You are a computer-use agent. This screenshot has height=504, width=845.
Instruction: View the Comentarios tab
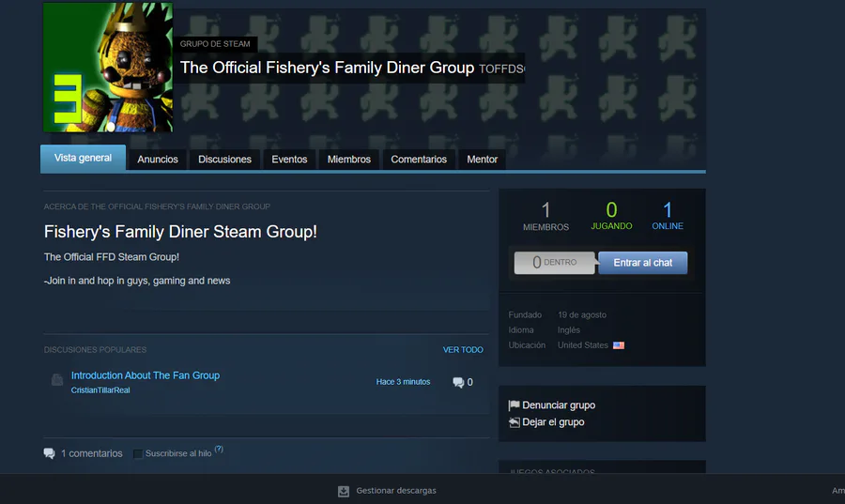click(x=419, y=160)
